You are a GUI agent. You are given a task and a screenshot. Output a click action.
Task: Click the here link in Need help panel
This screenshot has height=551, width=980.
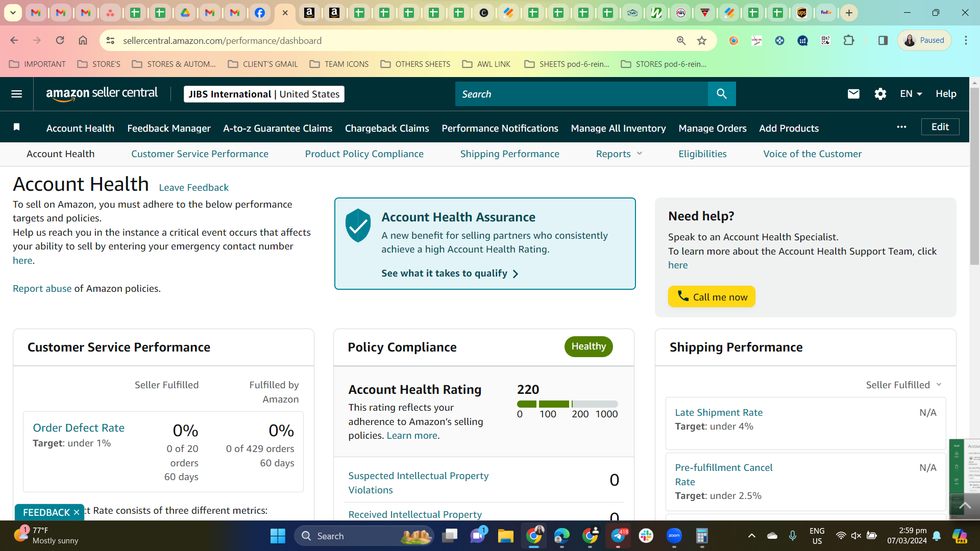point(678,265)
